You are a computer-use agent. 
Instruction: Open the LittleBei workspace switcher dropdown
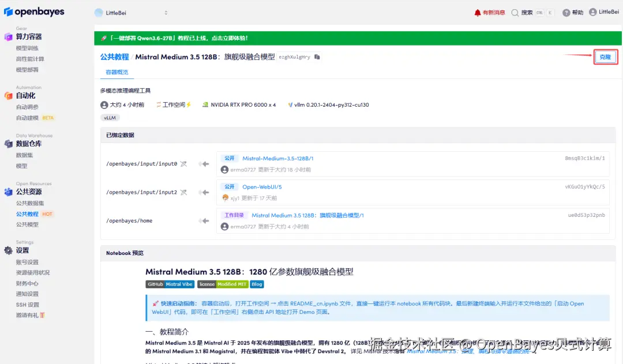(132, 13)
